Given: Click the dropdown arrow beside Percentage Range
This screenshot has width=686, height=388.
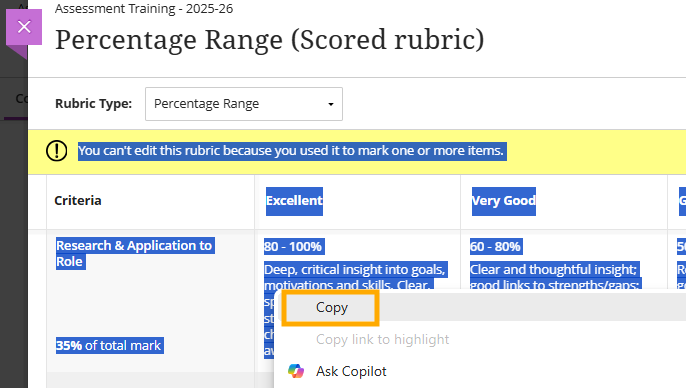Looking at the screenshot, I should click(x=331, y=104).
